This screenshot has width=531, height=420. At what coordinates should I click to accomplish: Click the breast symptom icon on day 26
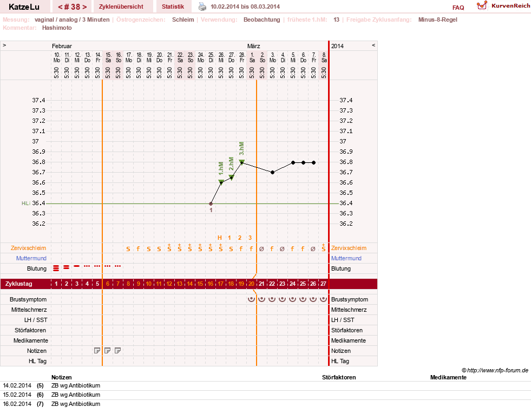click(x=313, y=299)
